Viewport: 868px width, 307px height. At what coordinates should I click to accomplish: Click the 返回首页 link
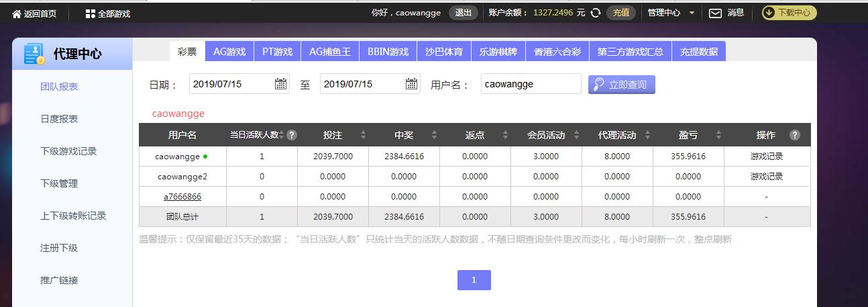pyautogui.click(x=40, y=13)
